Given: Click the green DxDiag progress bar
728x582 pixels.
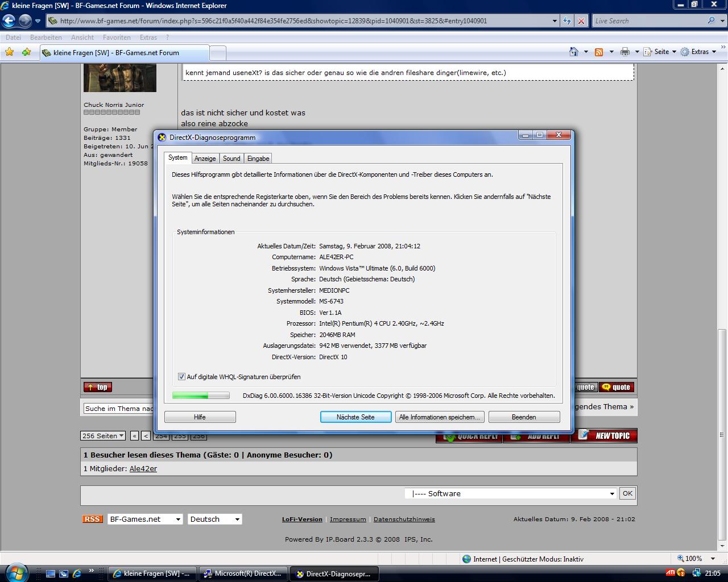Looking at the screenshot, I should click(201, 396).
